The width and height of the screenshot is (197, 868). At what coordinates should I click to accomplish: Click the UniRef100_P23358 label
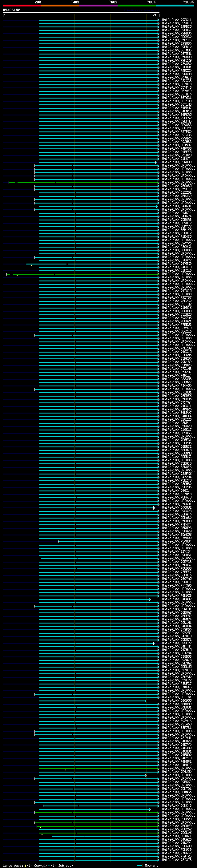click(176, 379)
